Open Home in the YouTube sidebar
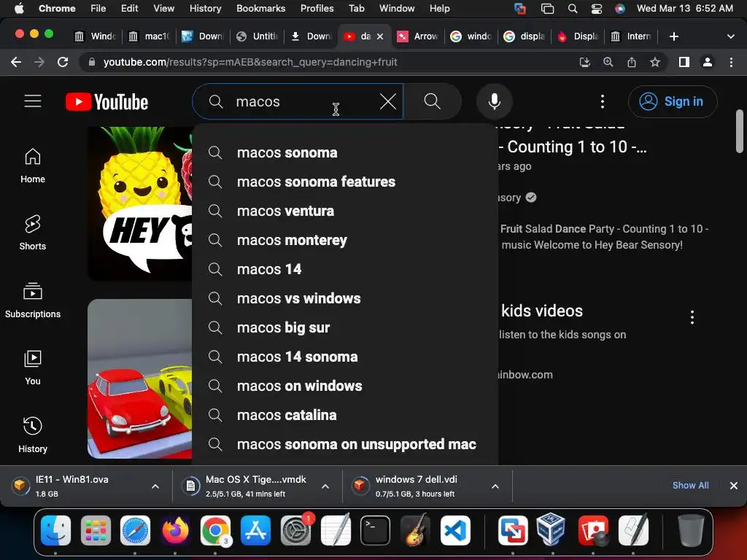 [33, 166]
